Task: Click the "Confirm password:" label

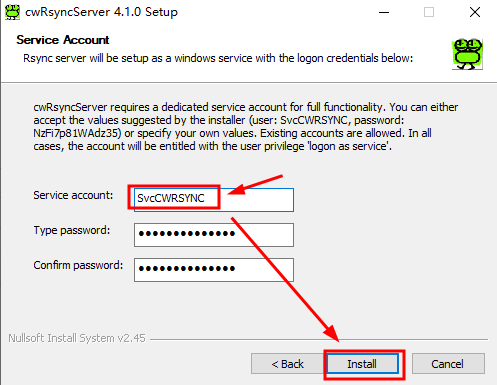Action: [x=78, y=265]
